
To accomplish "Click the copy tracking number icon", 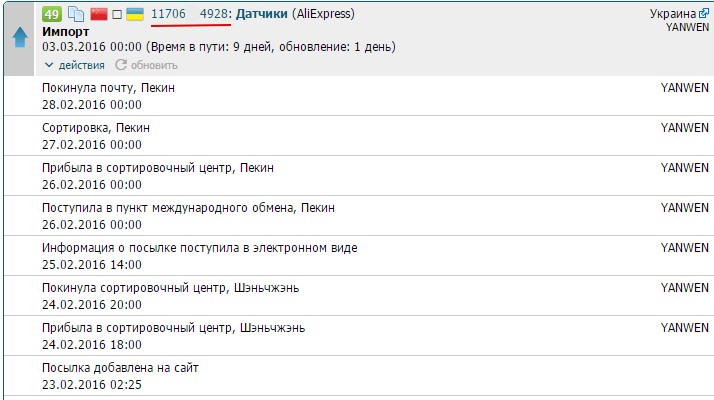I will click(x=76, y=15).
